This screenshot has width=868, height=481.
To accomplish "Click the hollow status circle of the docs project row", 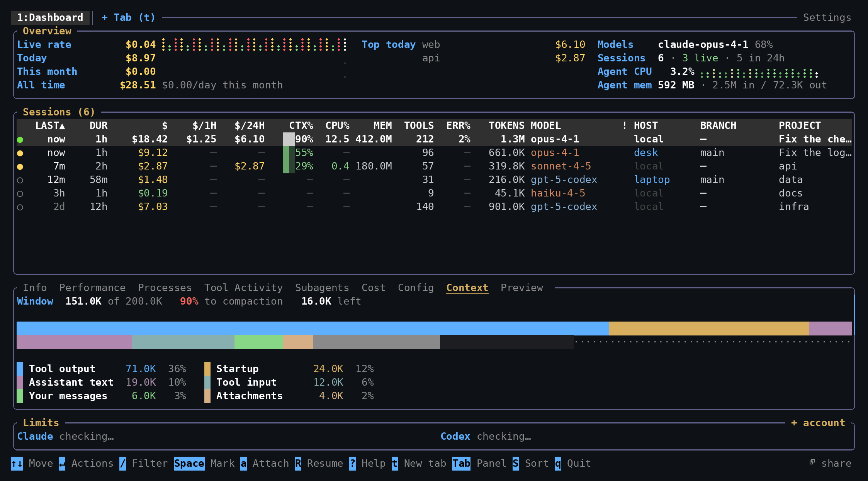I will tap(20, 194).
